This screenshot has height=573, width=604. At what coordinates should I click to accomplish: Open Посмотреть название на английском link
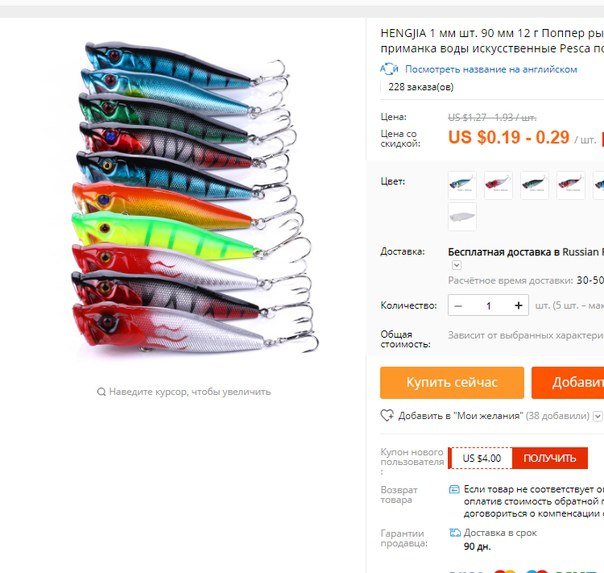click(491, 70)
